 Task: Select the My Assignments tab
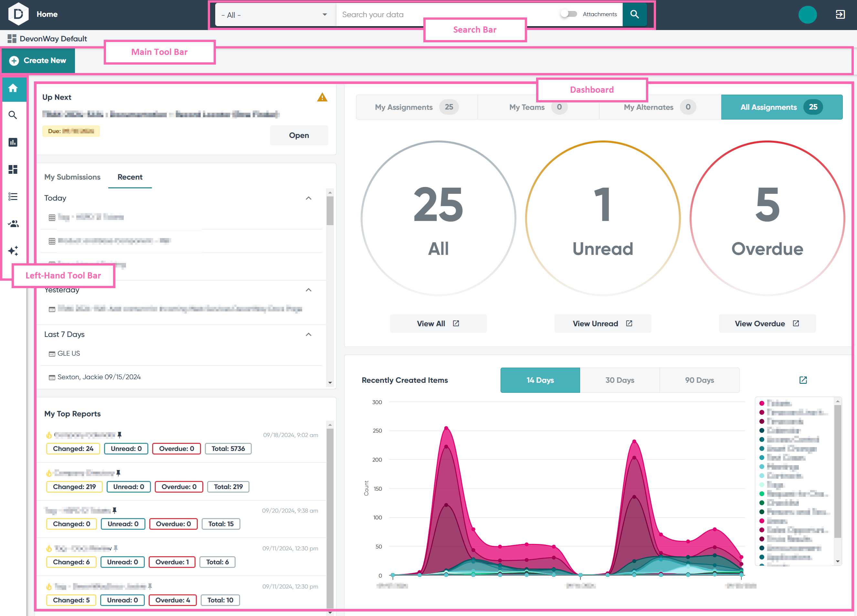pos(417,107)
